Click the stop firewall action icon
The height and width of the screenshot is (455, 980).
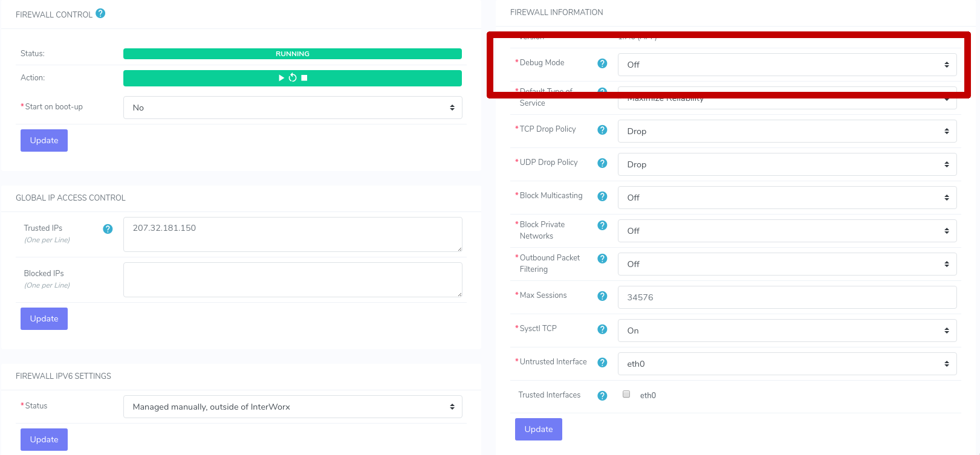pyautogui.click(x=305, y=78)
